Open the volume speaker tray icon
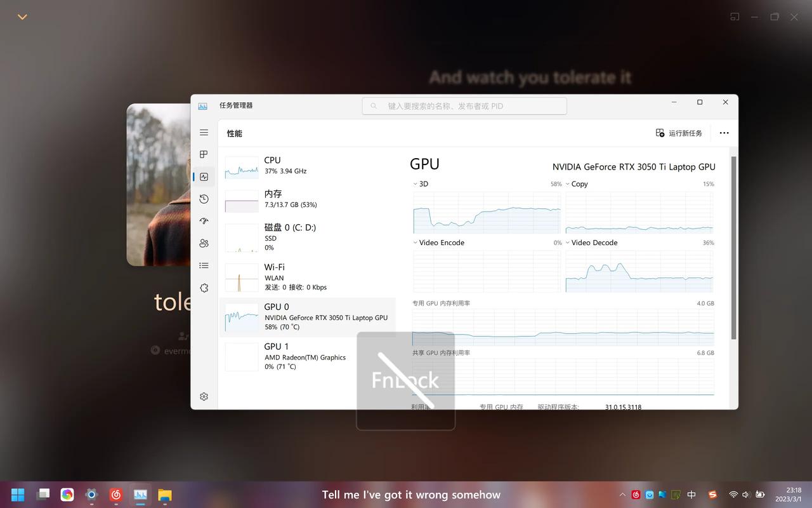The width and height of the screenshot is (812, 508). tap(746, 495)
